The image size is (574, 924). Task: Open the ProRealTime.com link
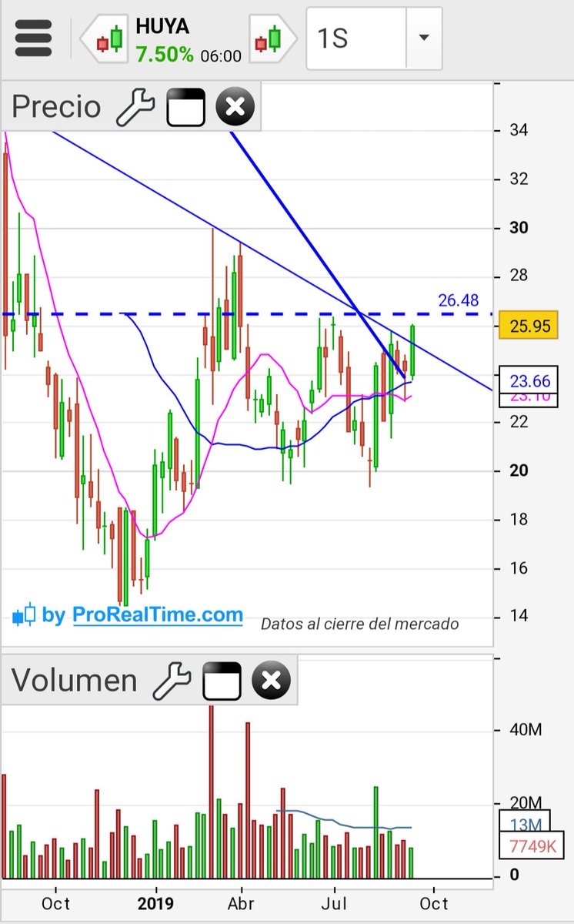point(158,615)
